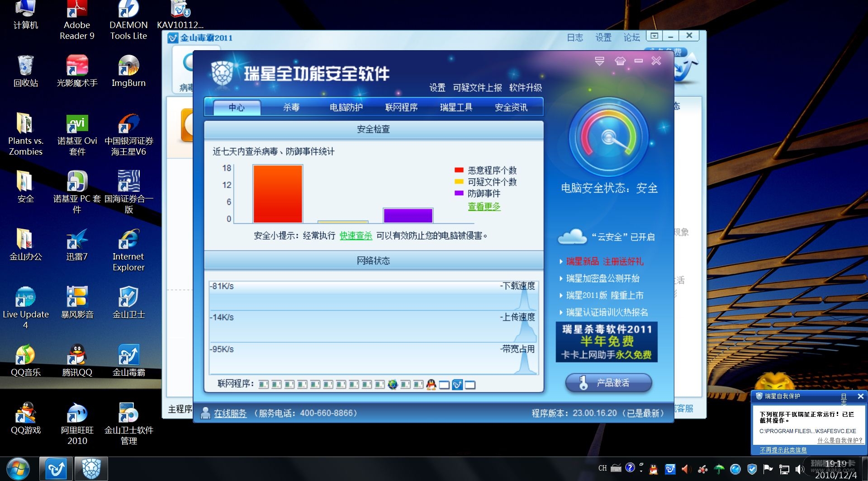Open 瑞星加密盘公测开始 news link
868x481 pixels.
pos(602,278)
